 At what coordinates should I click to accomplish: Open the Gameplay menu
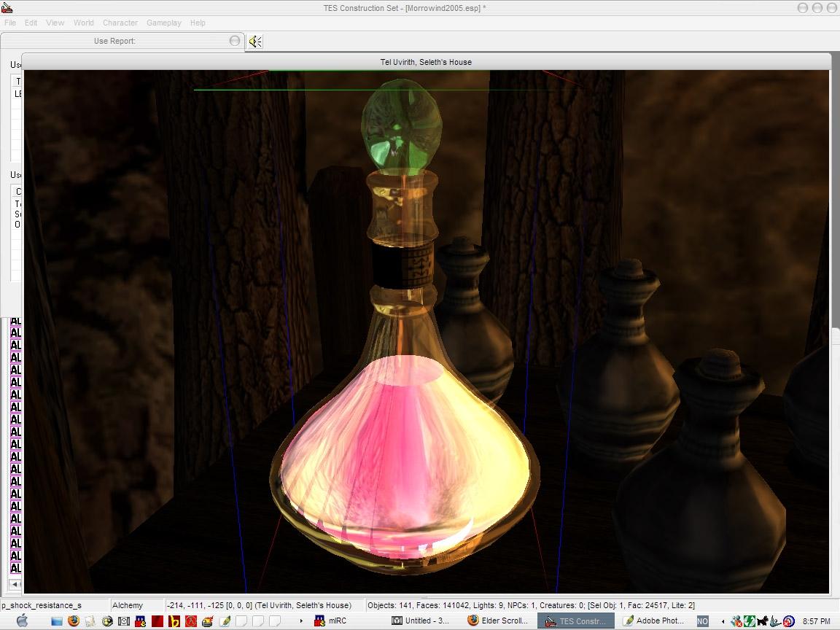click(x=164, y=23)
